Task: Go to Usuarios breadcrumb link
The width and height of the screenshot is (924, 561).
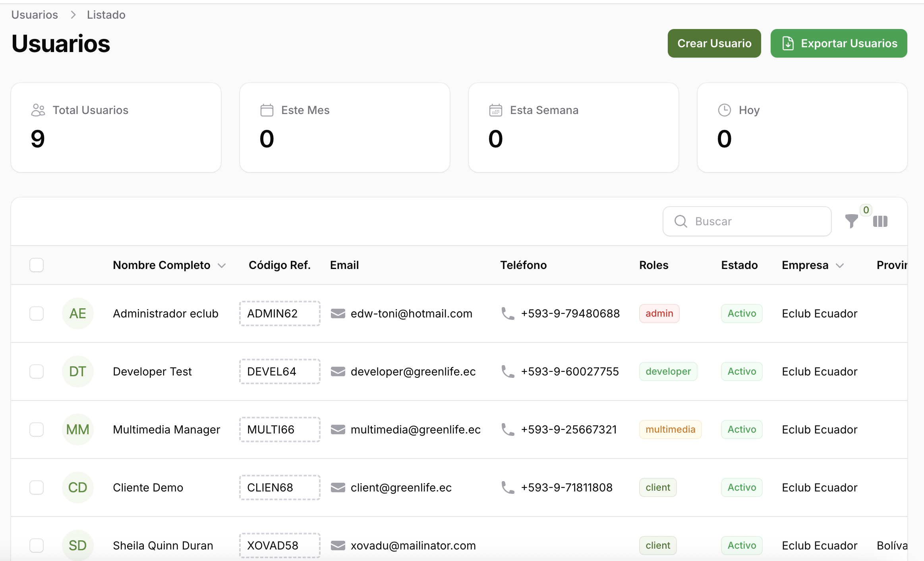Action: tap(35, 15)
